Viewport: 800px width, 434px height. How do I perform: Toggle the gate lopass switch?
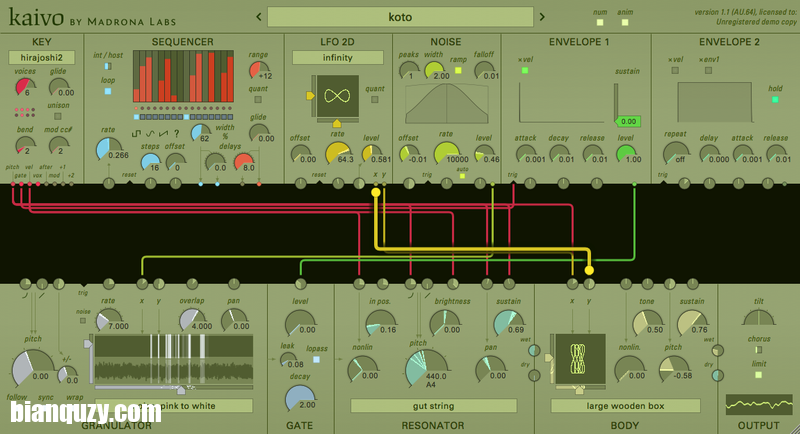coord(316,360)
